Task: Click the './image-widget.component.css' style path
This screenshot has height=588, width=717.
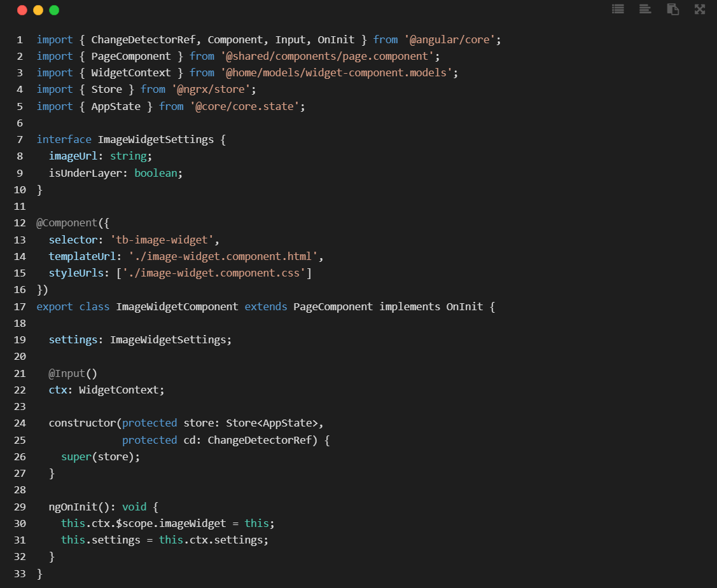Action: point(214,273)
